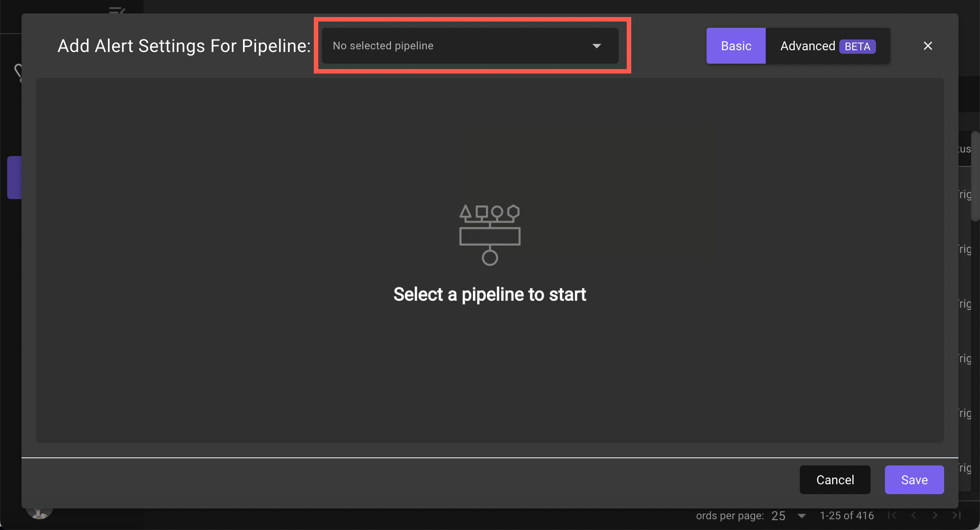The height and width of the screenshot is (530, 980).
Task: Click the pipeline placeholder icon in center
Action: (x=490, y=235)
